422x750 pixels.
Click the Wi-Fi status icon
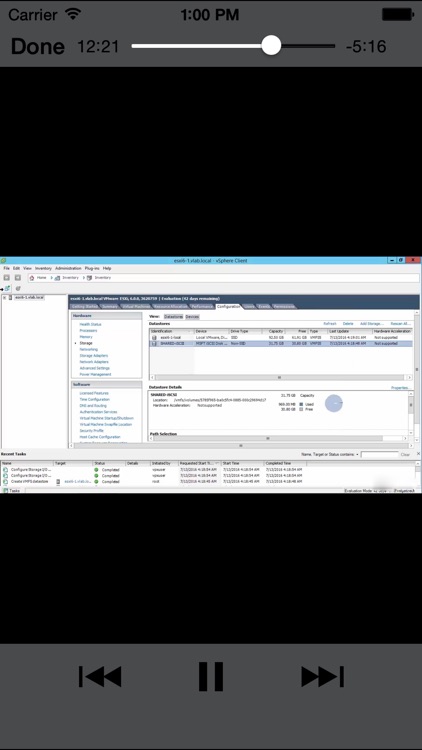73,14
